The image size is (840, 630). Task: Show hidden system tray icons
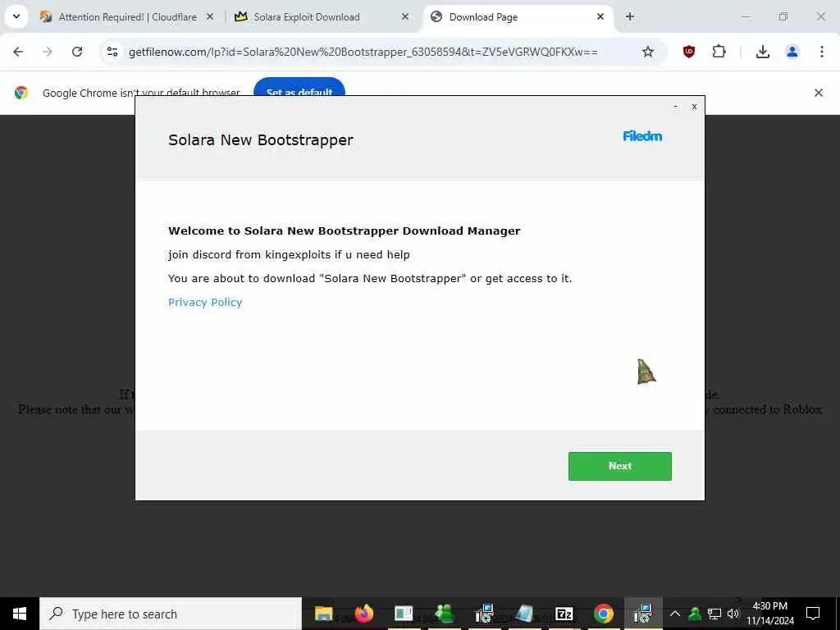[675, 614]
